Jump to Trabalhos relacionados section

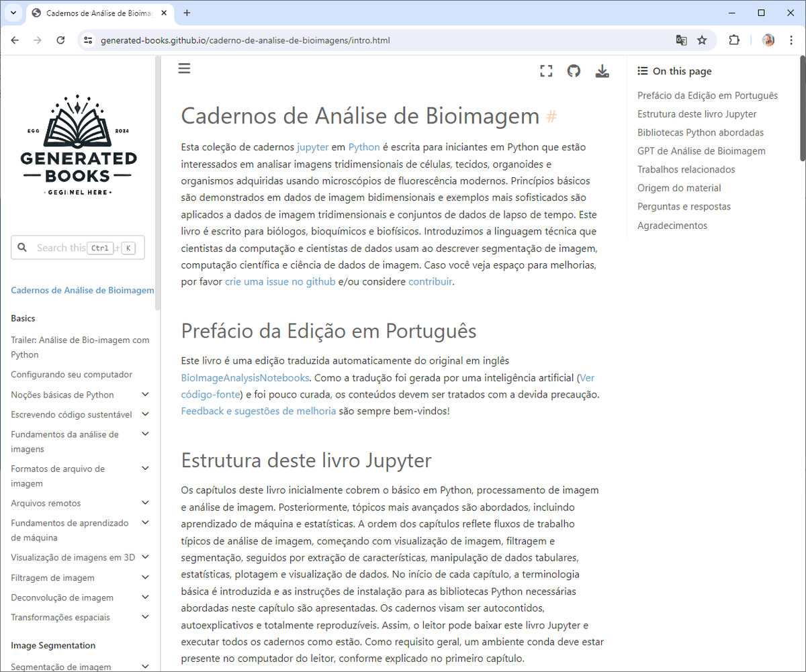pos(686,170)
